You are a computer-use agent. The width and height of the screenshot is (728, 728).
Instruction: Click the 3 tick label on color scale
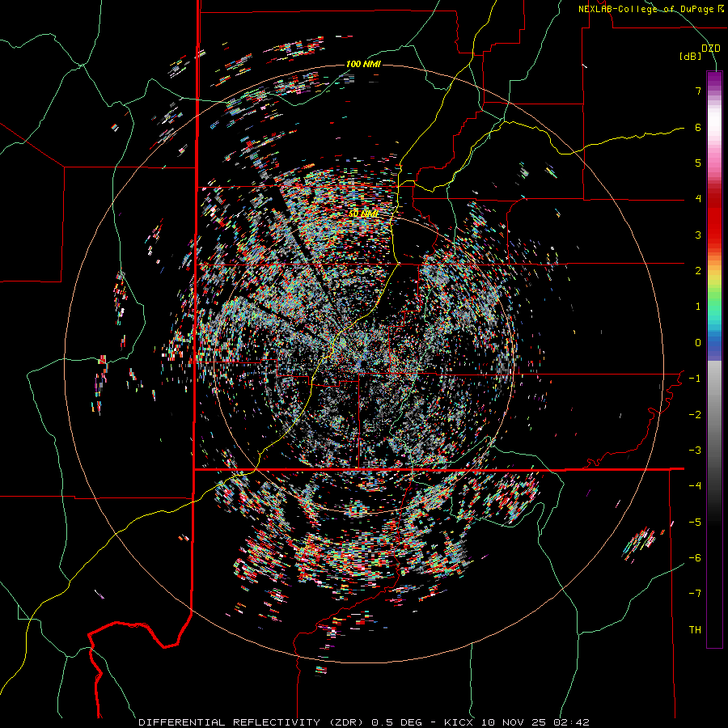pos(698,235)
